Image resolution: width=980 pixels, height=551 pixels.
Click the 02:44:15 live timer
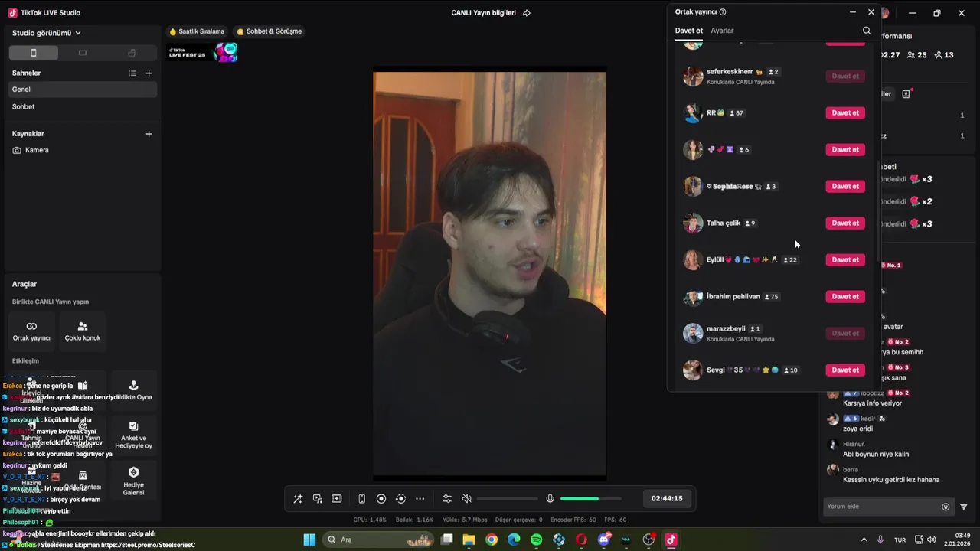coord(667,498)
